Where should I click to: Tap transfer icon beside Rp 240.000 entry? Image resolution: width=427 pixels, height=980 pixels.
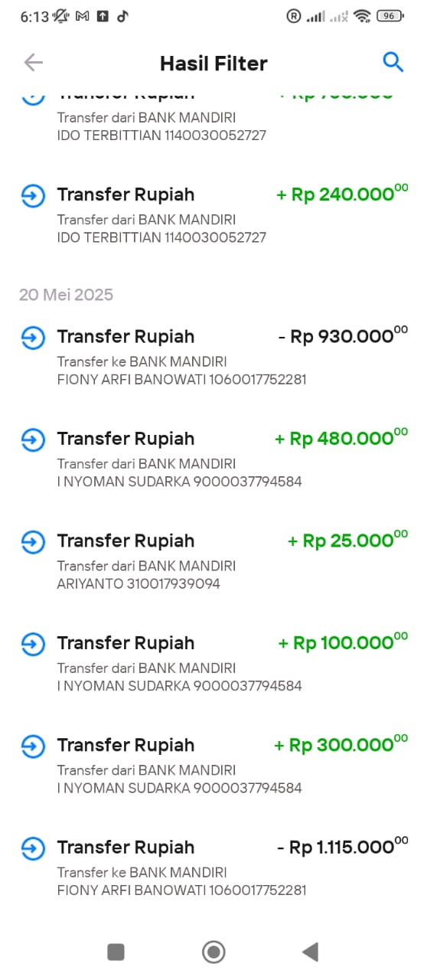(33, 195)
